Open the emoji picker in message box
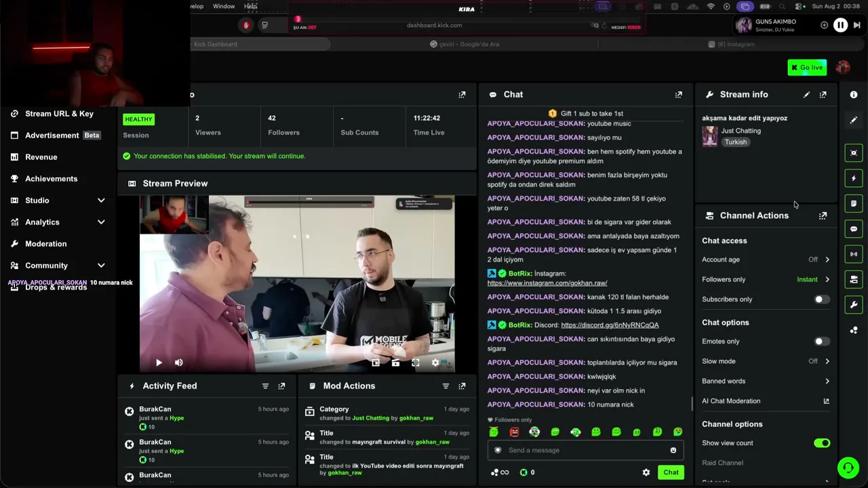The height and width of the screenshot is (488, 868). [673, 450]
